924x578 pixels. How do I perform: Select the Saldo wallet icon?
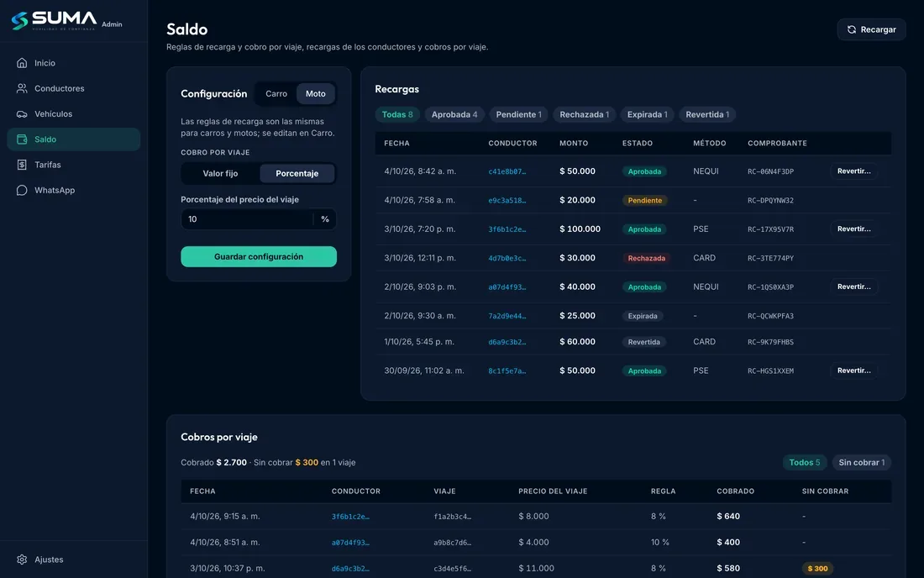22,139
